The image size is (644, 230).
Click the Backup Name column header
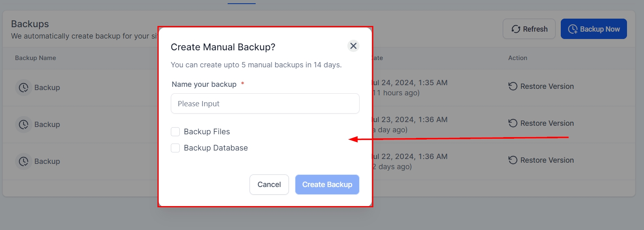[x=36, y=58]
